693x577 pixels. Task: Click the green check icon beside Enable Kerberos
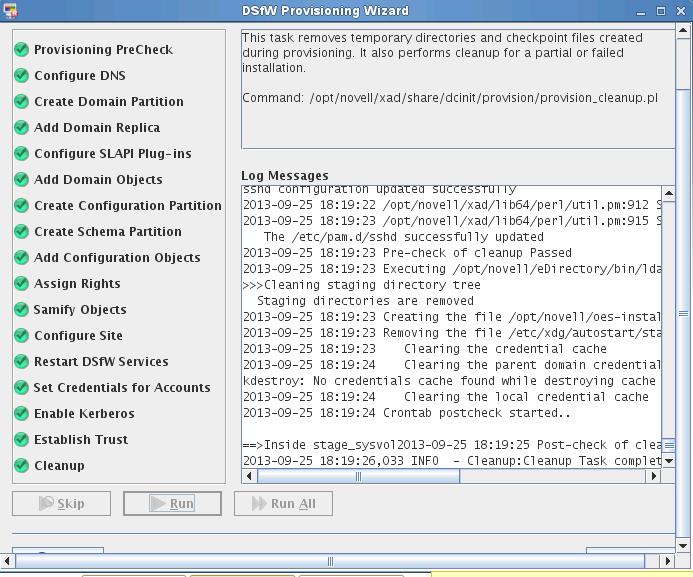[21, 414]
